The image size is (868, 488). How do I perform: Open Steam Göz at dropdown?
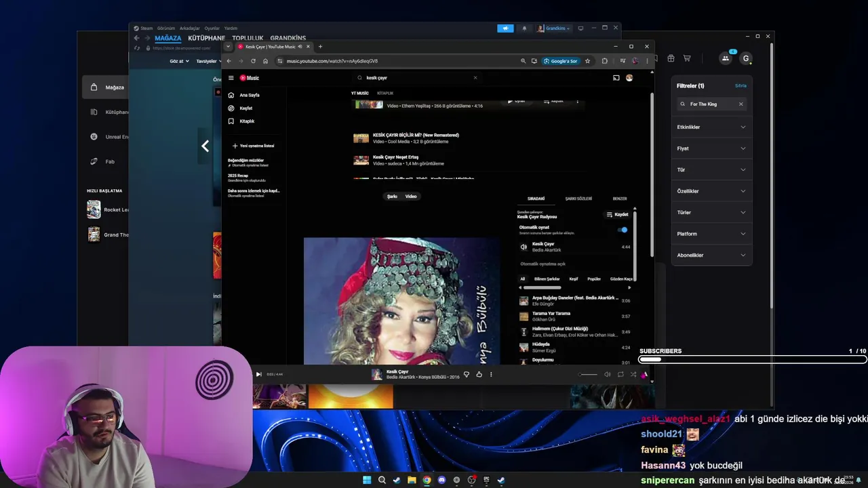(179, 61)
